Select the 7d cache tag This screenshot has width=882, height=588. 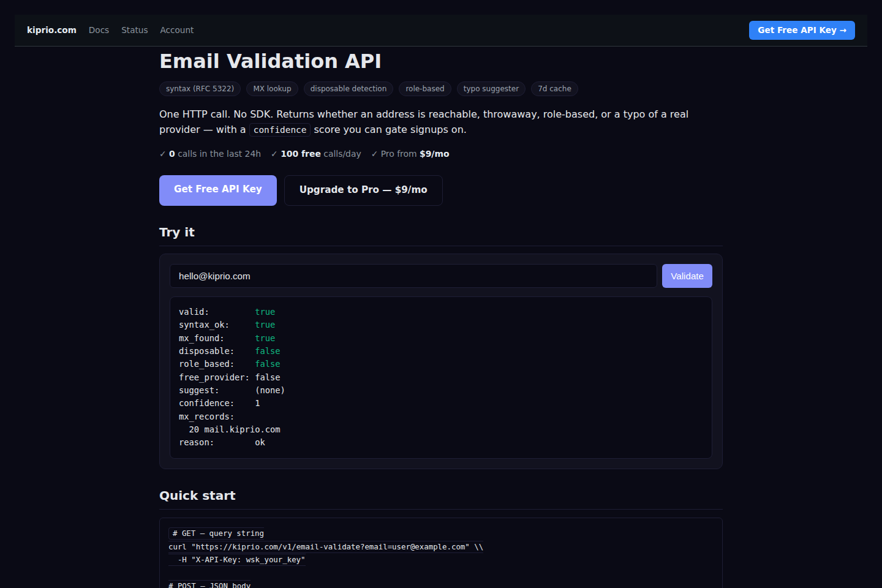click(554, 89)
